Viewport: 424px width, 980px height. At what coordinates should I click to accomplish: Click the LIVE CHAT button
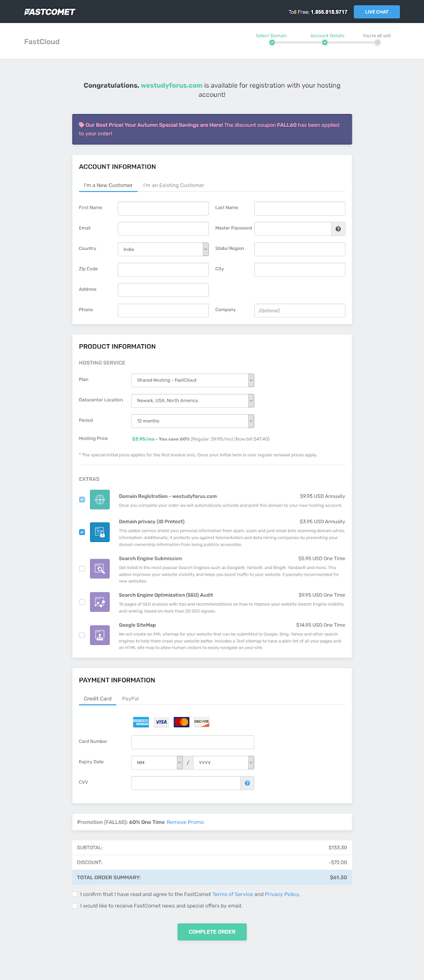tap(377, 12)
